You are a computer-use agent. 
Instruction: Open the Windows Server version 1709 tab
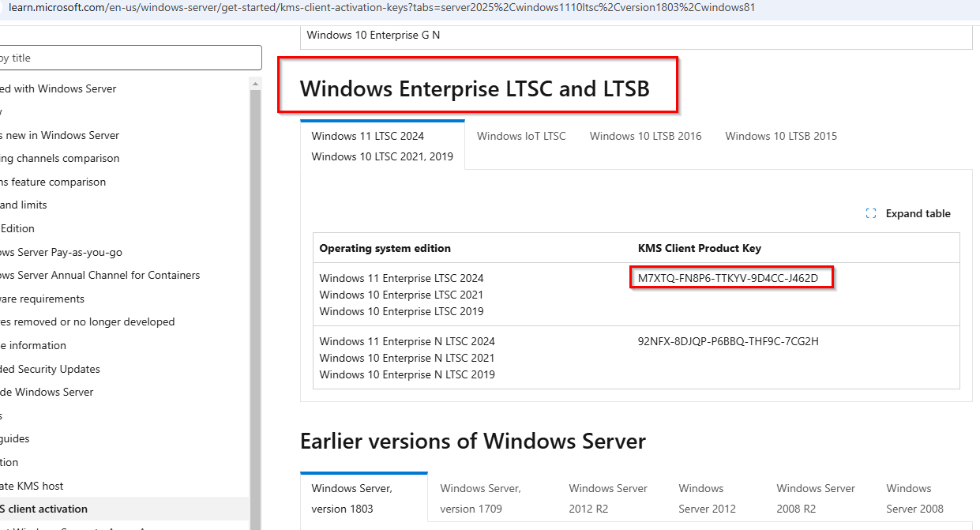pos(480,498)
